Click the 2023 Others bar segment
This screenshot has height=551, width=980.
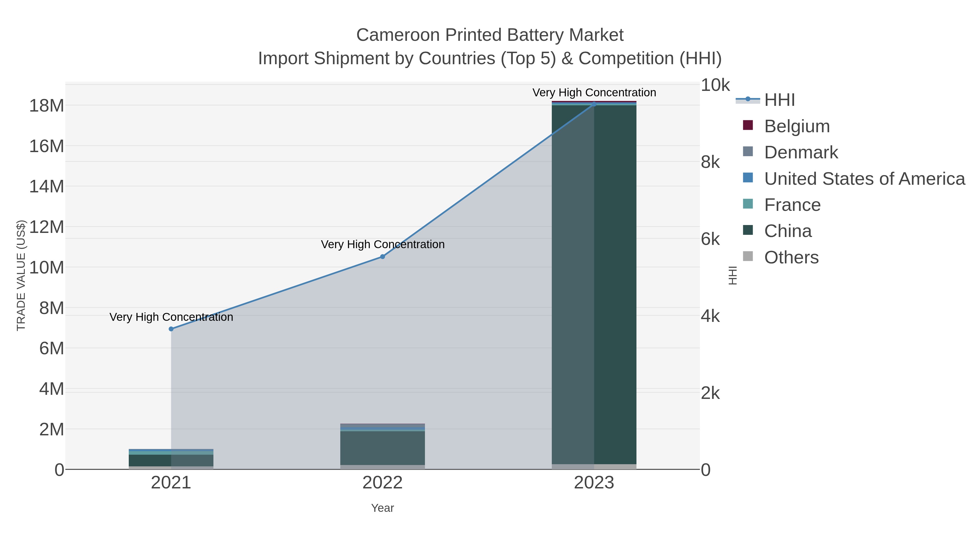[594, 467]
